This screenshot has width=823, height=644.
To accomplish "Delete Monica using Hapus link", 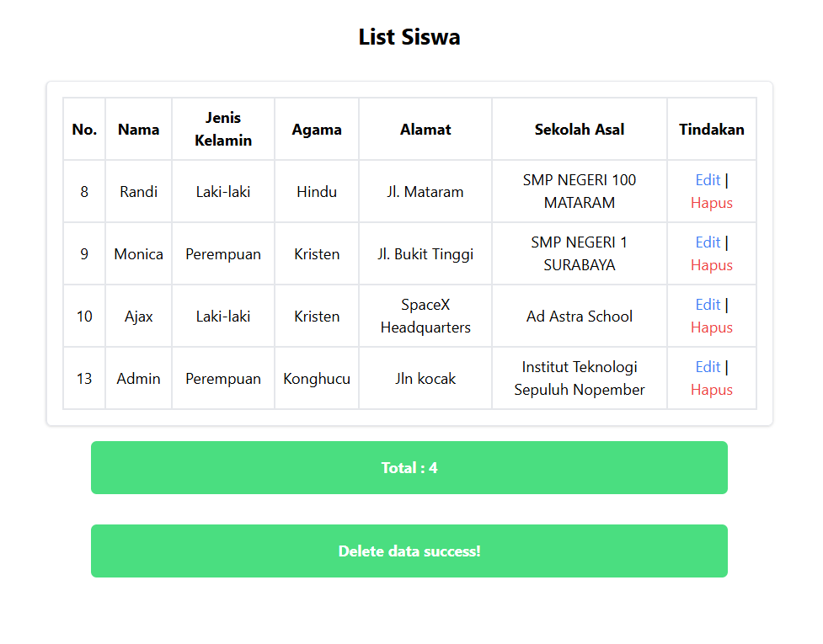I will coord(711,265).
